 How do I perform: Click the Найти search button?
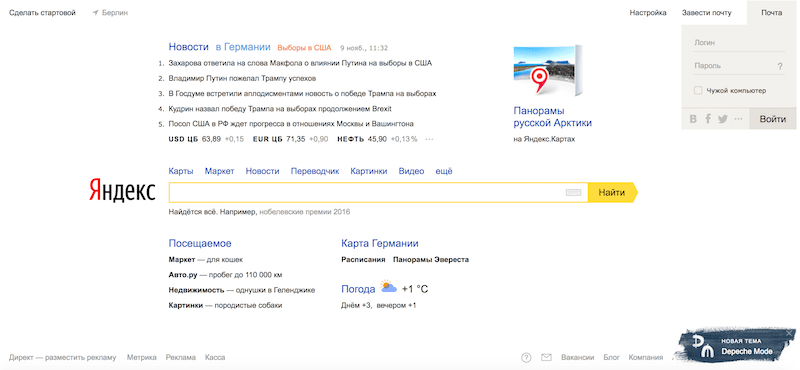click(x=612, y=192)
